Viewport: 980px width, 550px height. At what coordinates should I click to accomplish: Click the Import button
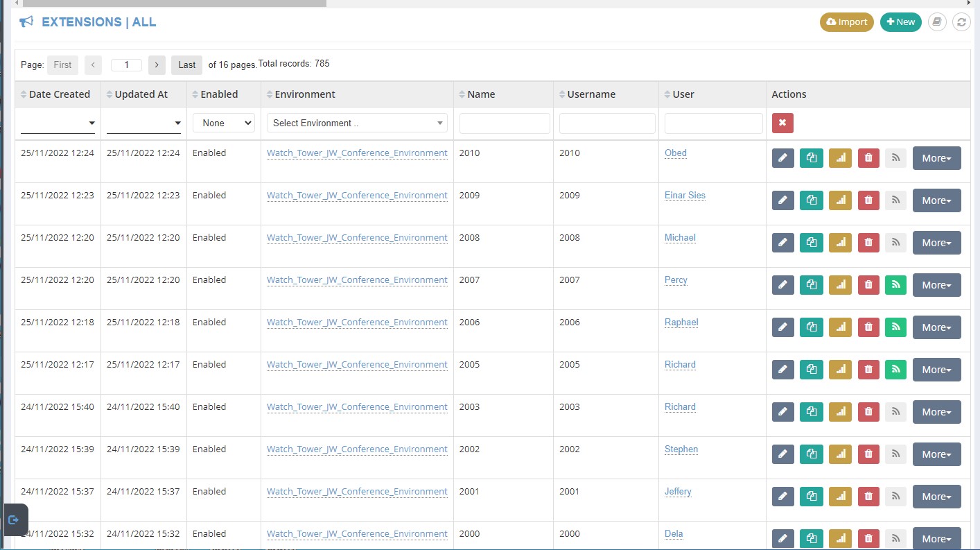[847, 22]
